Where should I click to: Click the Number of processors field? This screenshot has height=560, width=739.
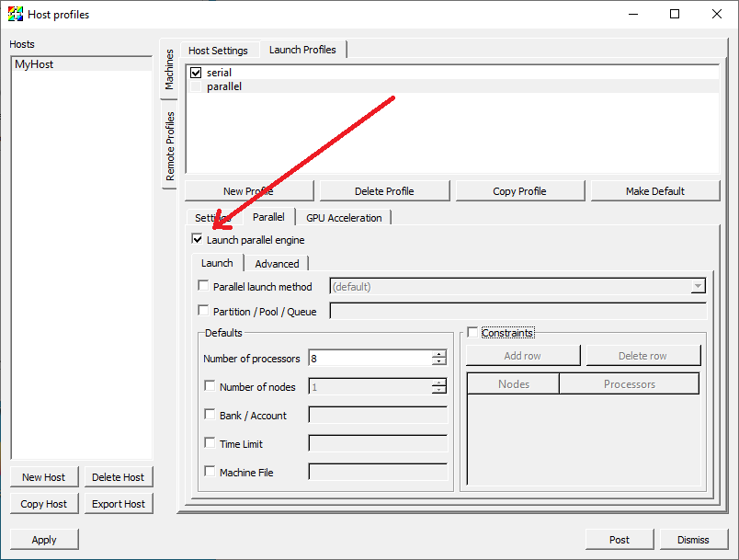[370, 359]
